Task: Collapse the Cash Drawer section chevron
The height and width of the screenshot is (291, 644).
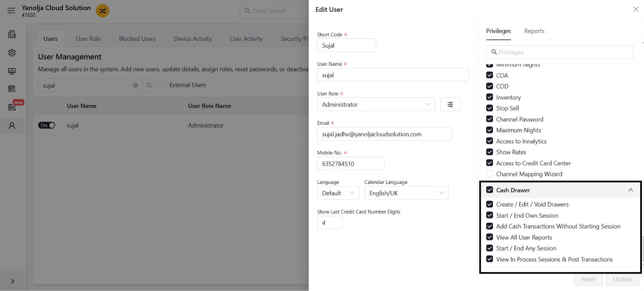Action: tap(631, 190)
